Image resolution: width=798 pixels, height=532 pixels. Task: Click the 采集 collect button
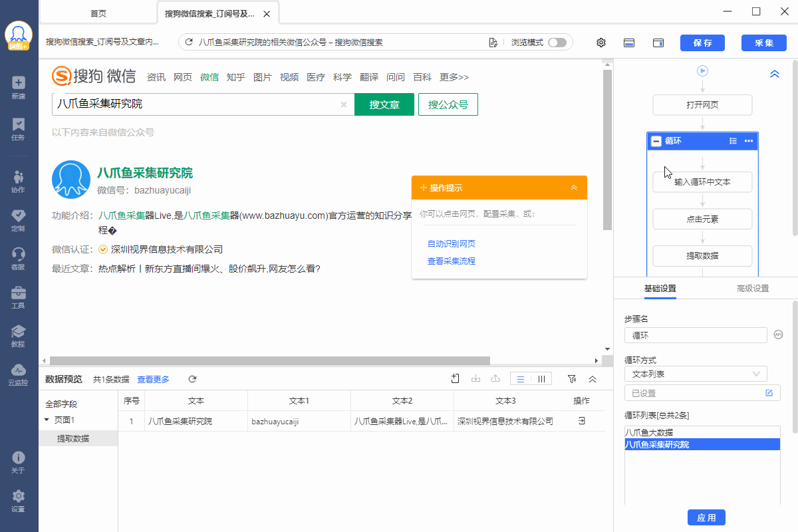tap(764, 43)
